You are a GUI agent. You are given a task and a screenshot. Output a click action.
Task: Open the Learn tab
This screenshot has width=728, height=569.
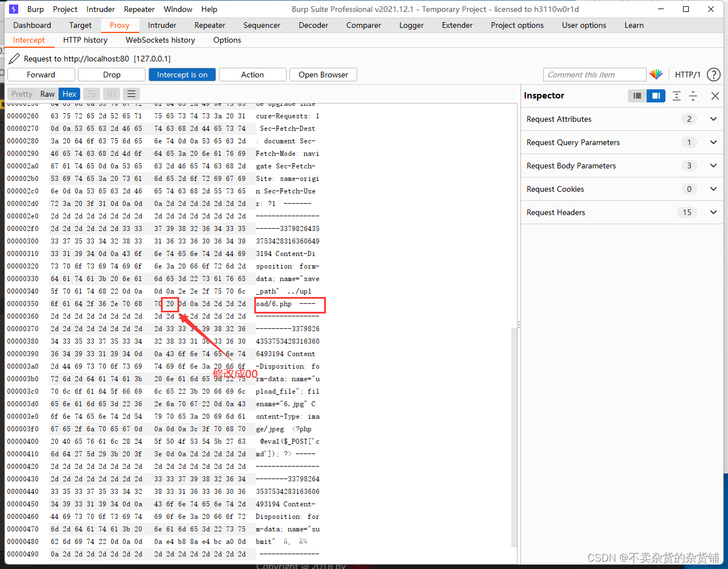click(634, 25)
